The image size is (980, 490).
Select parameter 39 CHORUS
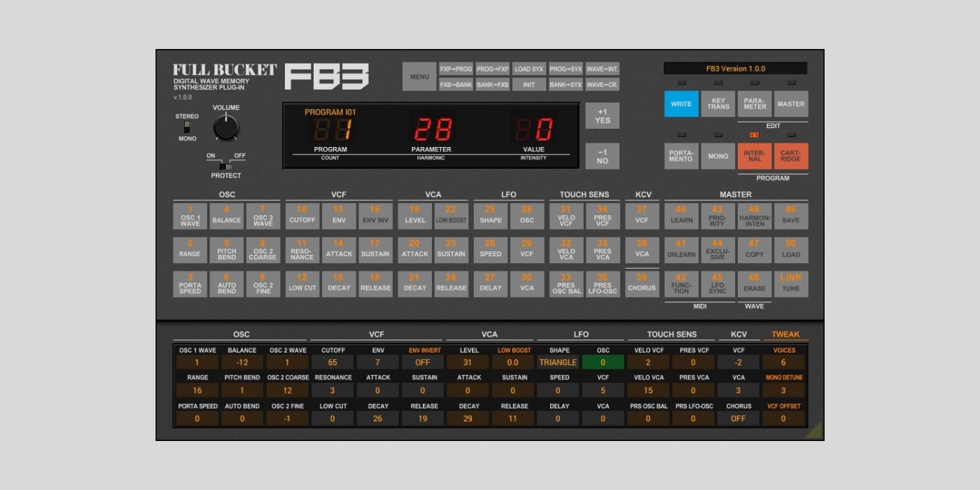(x=642, y=284)
